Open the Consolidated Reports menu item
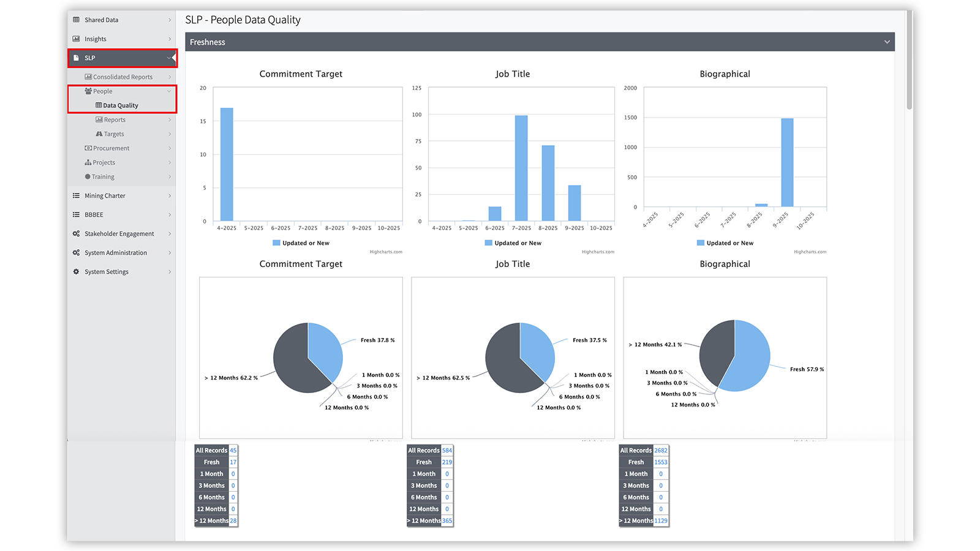The width and height of the screenshot is (980, 551). pos(123,77)
